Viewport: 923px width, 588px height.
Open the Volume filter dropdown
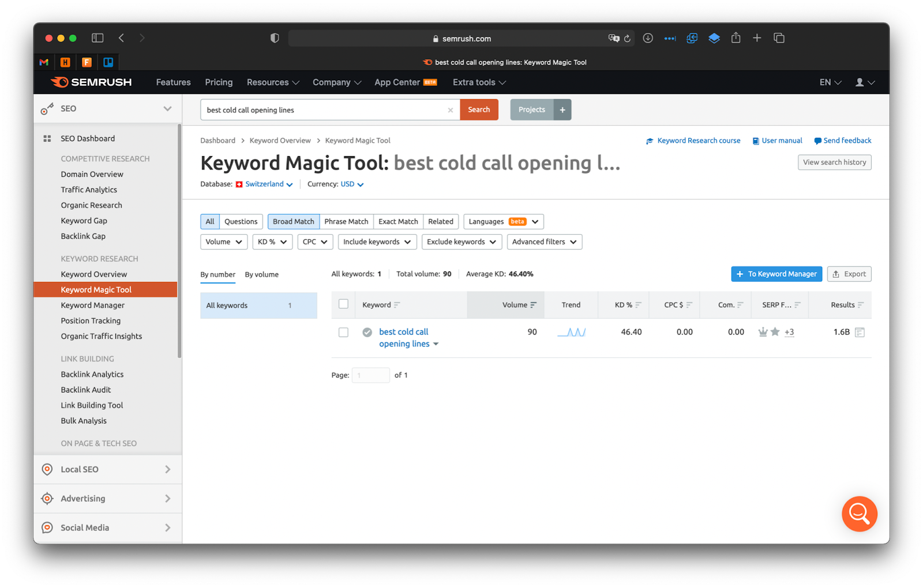(x=224, y=242)
